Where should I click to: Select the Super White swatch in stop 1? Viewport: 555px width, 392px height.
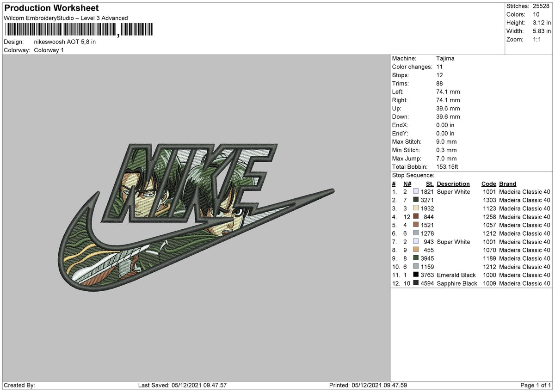coord(416,192)
